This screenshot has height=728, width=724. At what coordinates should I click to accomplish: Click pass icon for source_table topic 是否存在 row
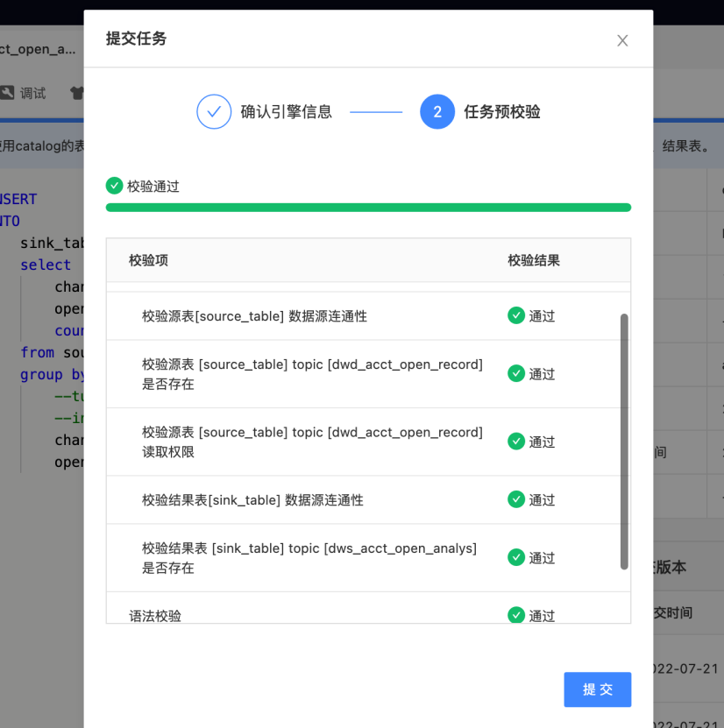click(516, 374)
